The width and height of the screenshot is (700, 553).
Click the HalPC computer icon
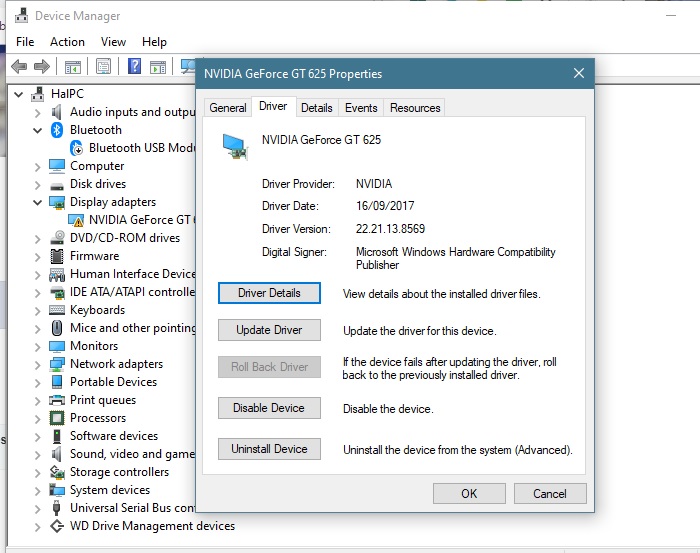click(38, 94)
